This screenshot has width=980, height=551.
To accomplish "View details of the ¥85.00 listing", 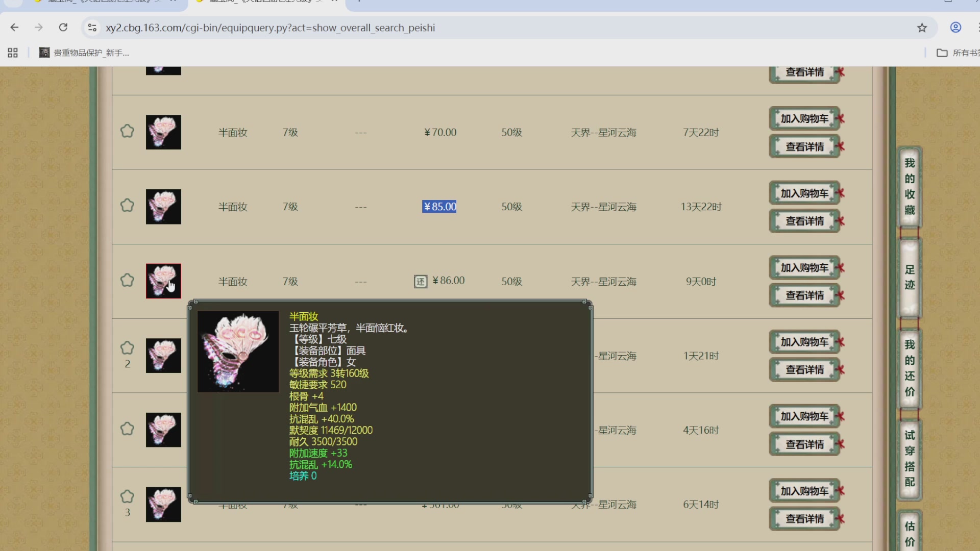I will click(x=804, y=221).
